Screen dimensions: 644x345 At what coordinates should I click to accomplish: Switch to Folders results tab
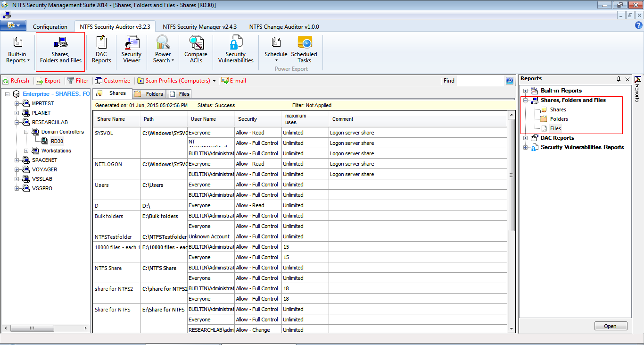coord(149,94)
